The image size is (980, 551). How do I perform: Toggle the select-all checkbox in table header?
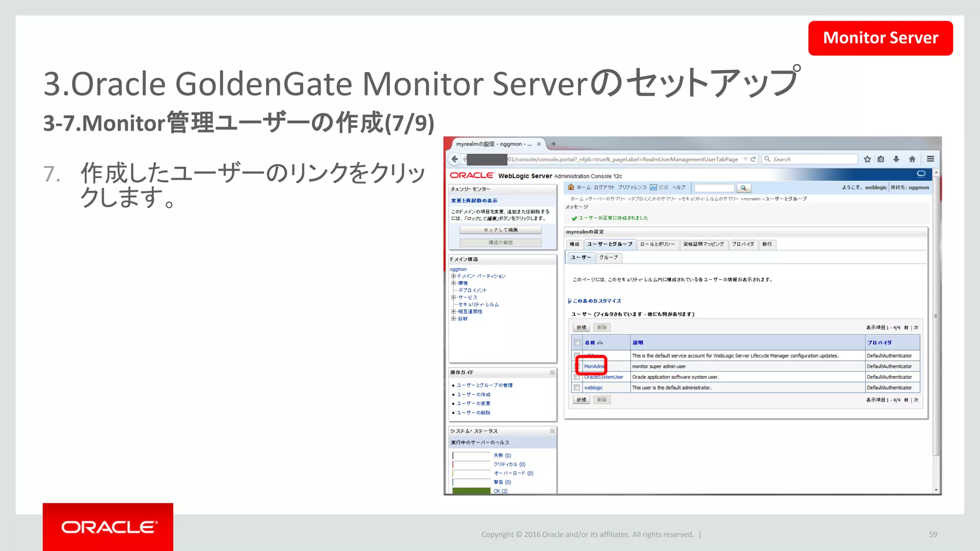point(577,342)
